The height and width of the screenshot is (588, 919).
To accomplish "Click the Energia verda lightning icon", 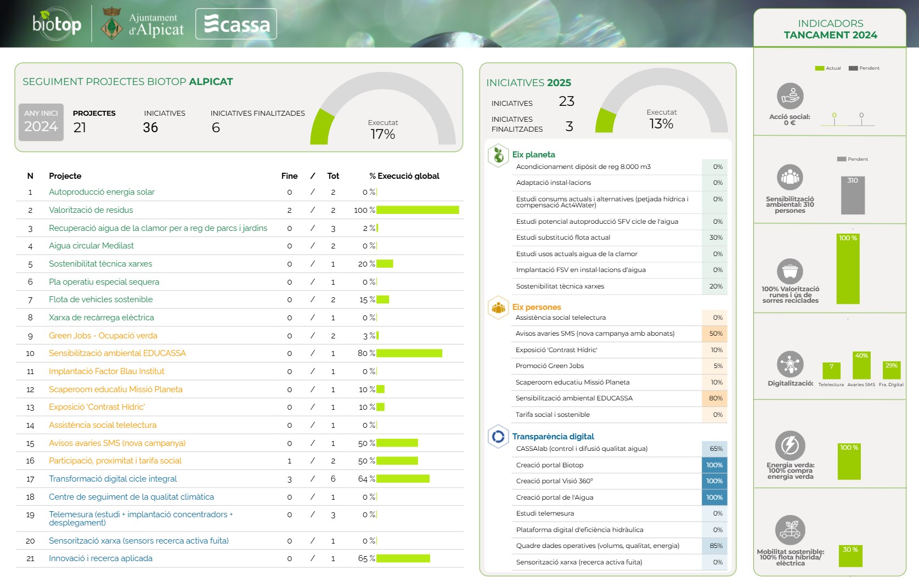I will pyautogui.click(x=790, y=445).
